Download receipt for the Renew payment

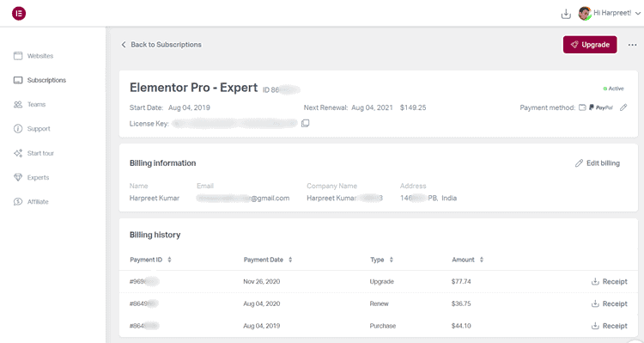pos(609,303)
